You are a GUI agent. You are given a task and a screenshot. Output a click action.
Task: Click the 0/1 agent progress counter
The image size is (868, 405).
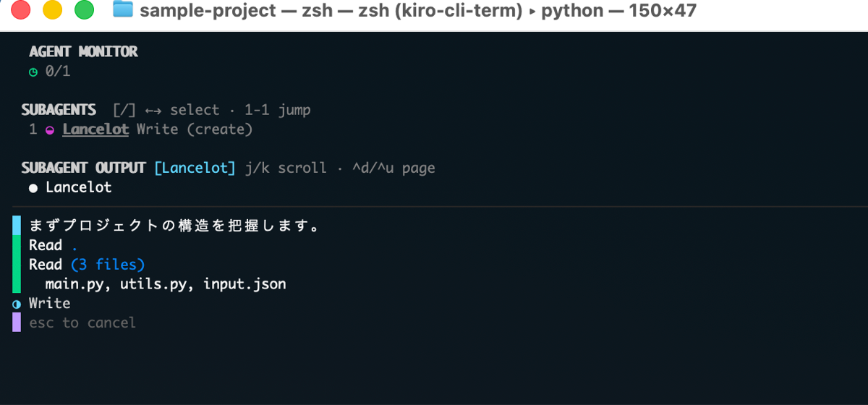click(x=58, y=72)
